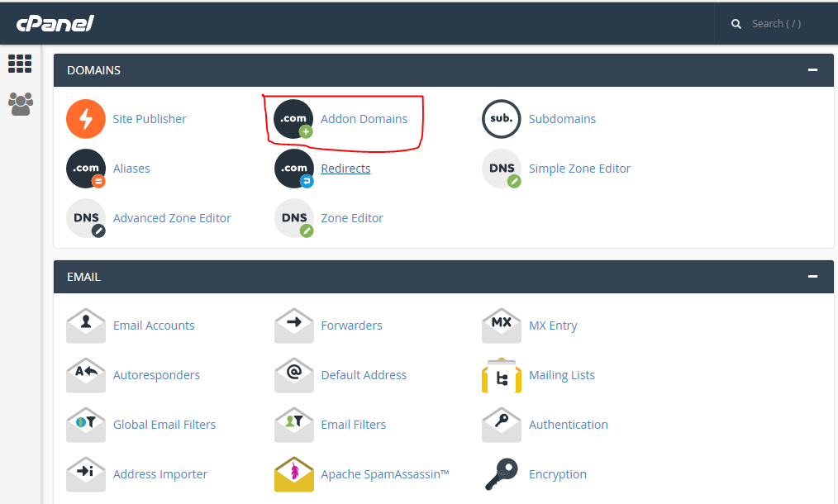Image resolution: width=838 pixels, height=504 pixels.
Task: Go to Forwarders link
Action: (352, 326)
